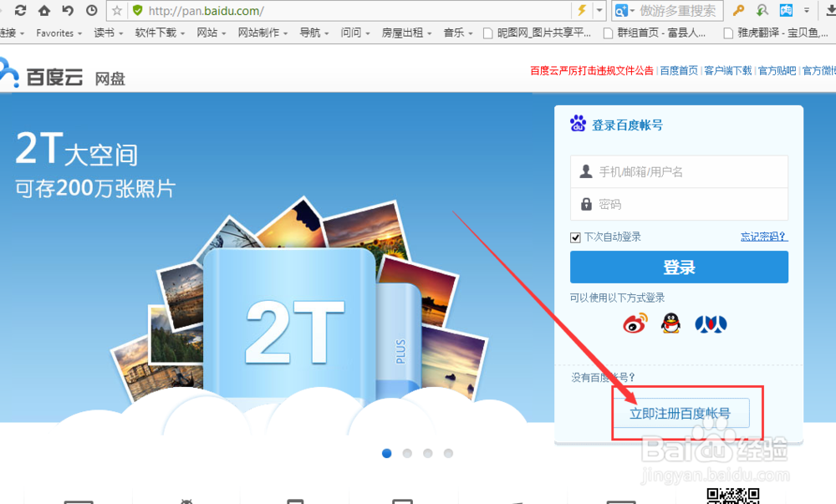Click the undo/back arrow icon
Image resolution: width=836 pixels, height=504 pixels.
tap(68, 10)
